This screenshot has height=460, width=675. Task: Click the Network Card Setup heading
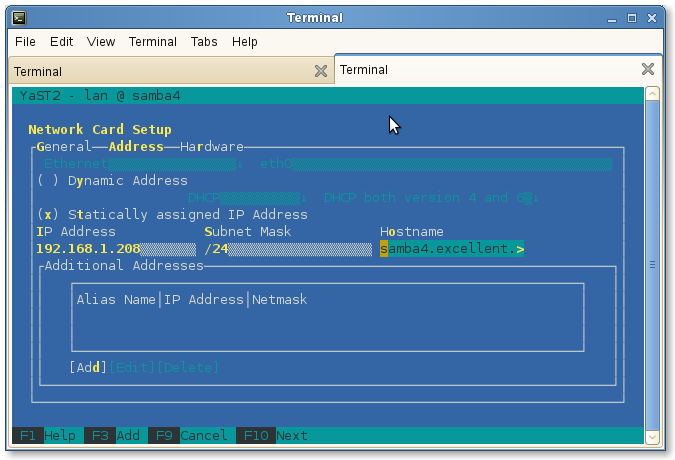coord(100,130)
